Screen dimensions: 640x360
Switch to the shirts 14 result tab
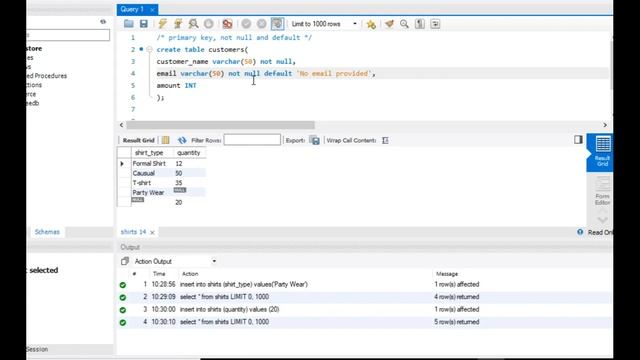[x=133, y=232]
